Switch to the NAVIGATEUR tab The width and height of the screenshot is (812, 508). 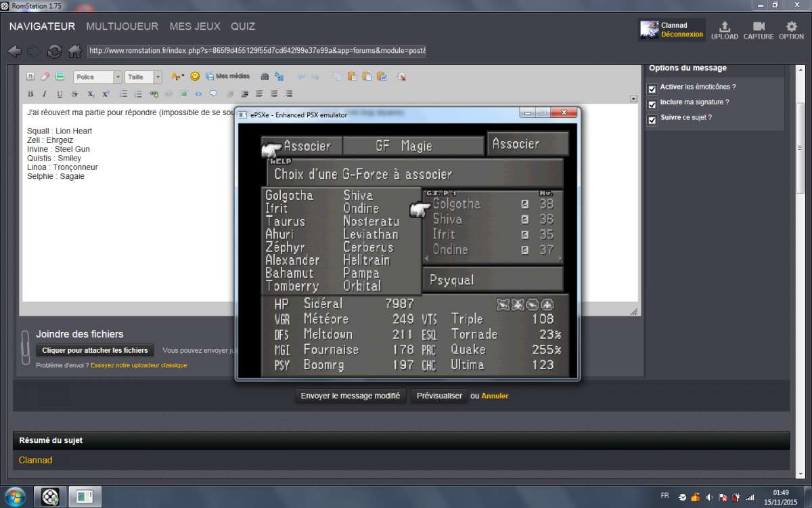coord(42,26)
